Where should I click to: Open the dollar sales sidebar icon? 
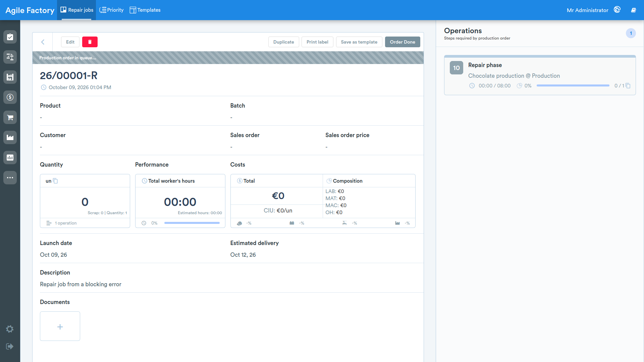[x=10, y=97]
